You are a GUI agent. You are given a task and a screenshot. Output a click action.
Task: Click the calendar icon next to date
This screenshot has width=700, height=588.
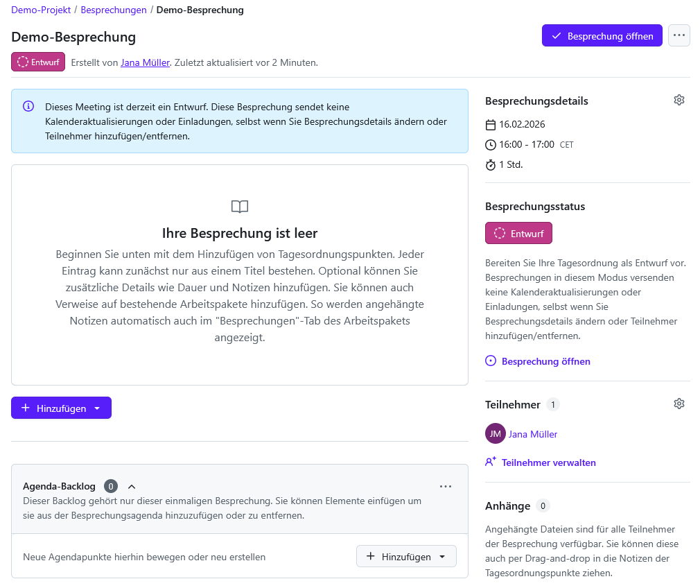tap(491, 125)
